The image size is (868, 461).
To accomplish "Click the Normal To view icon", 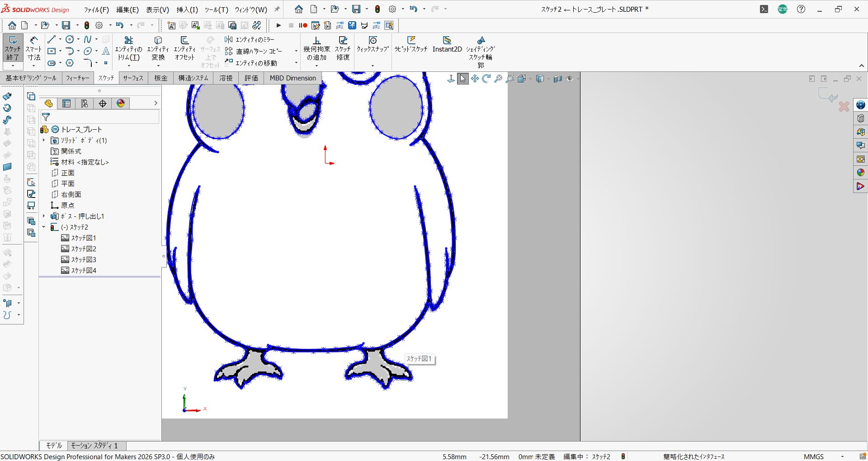I will [451, 79].
